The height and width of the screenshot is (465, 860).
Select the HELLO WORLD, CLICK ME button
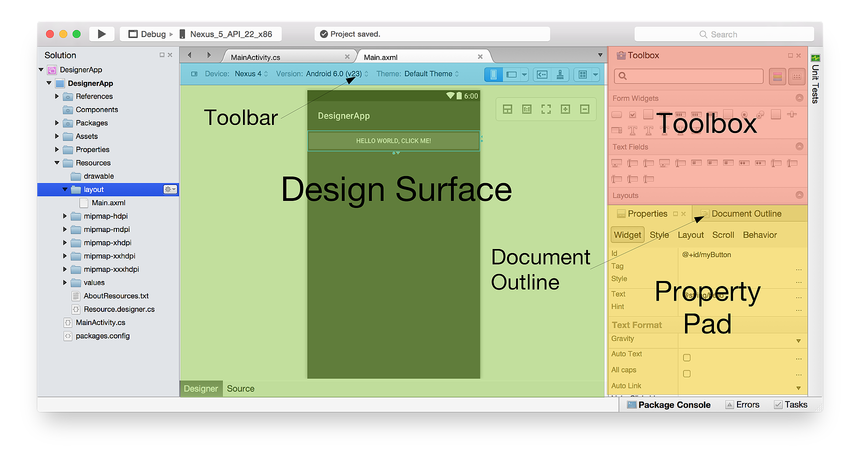point(394,140)
